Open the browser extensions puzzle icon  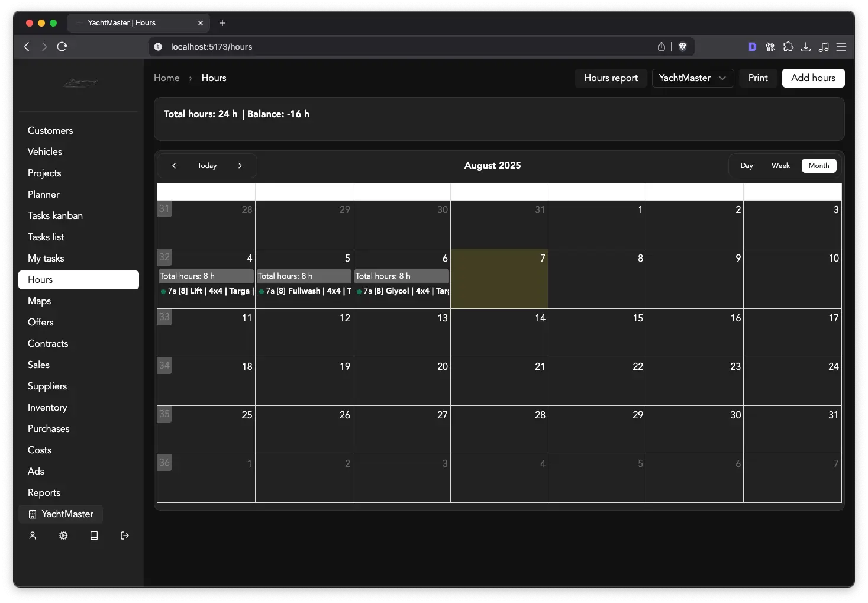pyautogui.click(x=788, y=47)
